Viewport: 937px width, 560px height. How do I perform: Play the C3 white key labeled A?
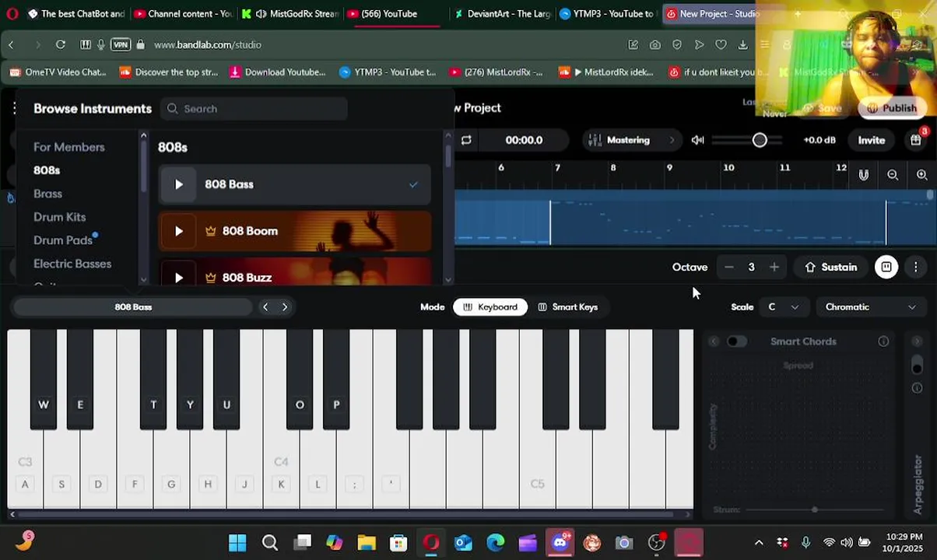pos(25,468)
